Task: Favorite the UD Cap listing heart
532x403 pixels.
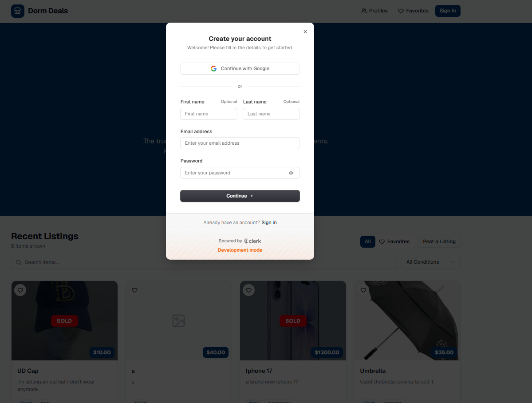Action: click(20, 290)
